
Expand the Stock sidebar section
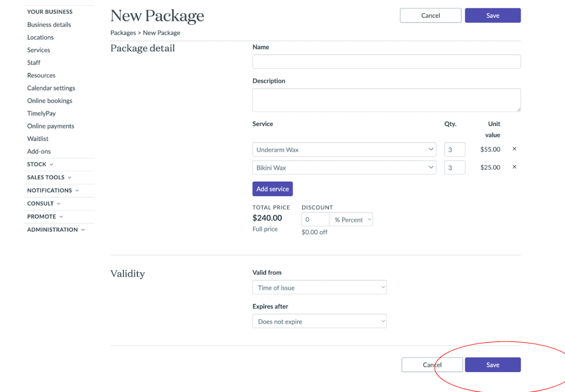click(x=40, y=165)
